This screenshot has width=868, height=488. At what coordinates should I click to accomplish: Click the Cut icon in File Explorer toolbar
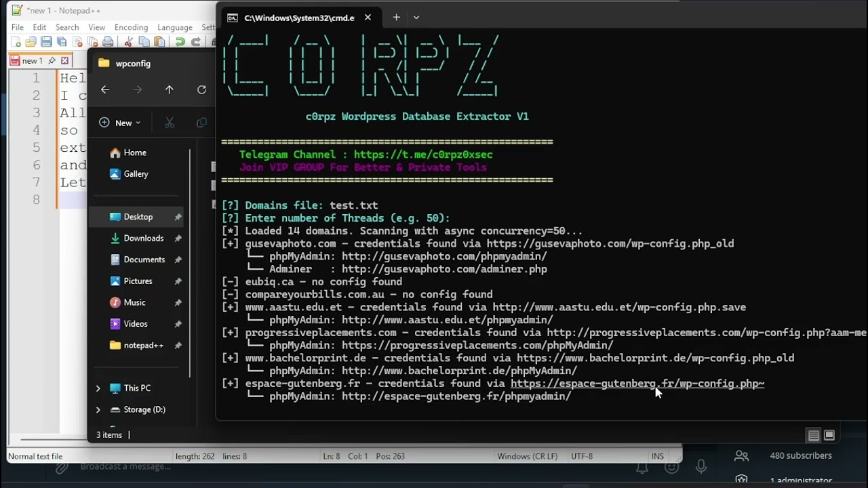[170, 123]
